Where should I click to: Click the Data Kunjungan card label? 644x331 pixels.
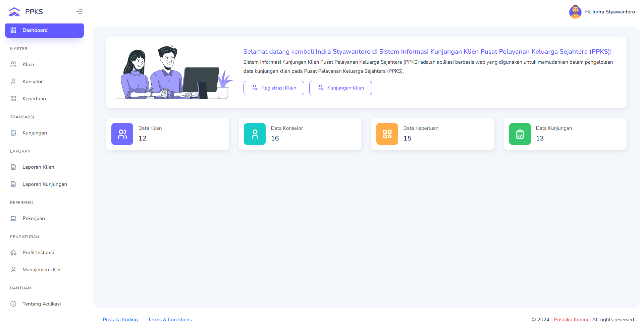pyautogui.click(x=554, y=128)
